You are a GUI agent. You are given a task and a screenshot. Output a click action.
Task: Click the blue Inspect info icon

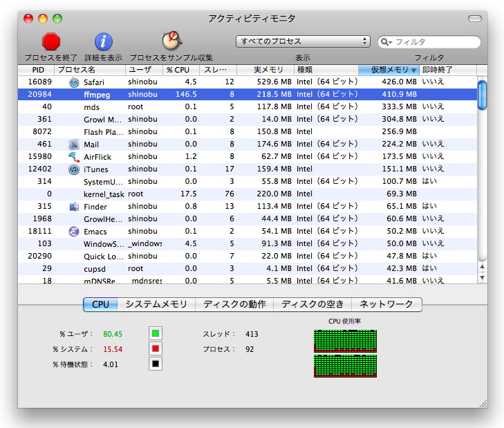coord(103,41)
